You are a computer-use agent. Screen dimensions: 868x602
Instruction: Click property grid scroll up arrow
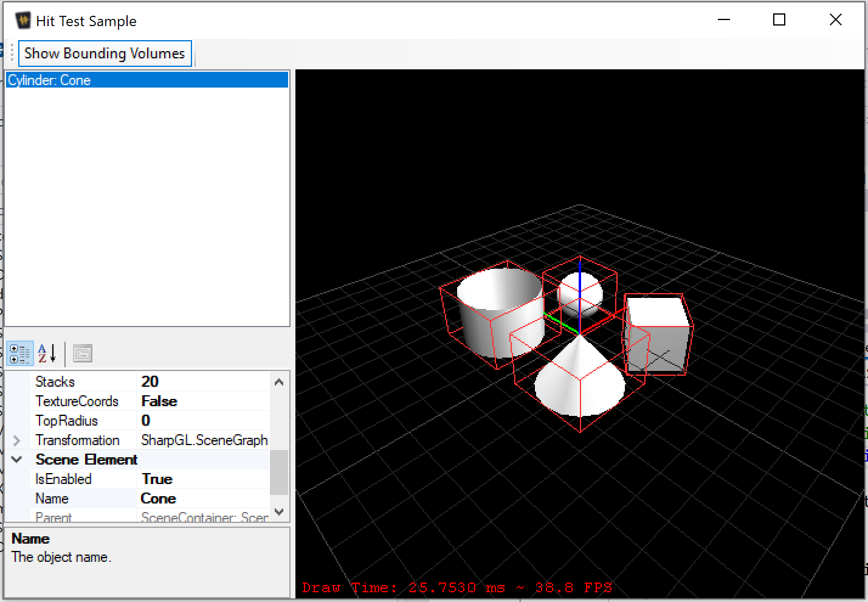pyautogui.click(x=279, y=382)
